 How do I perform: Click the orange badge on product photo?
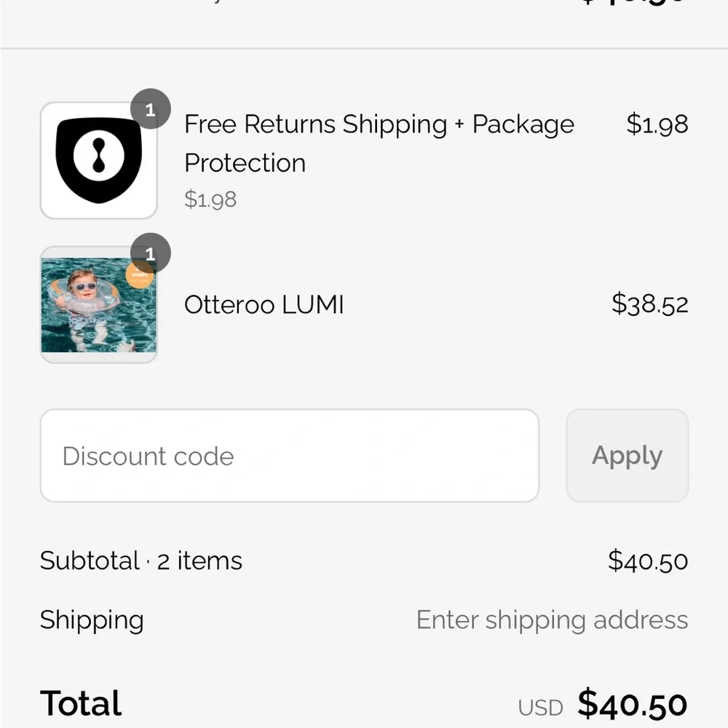click(x=140, y=275)
